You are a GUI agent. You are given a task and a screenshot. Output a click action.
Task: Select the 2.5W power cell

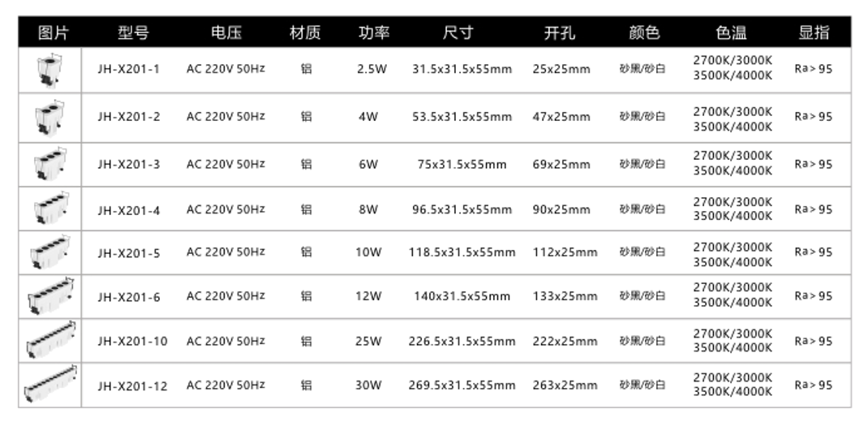372,69
